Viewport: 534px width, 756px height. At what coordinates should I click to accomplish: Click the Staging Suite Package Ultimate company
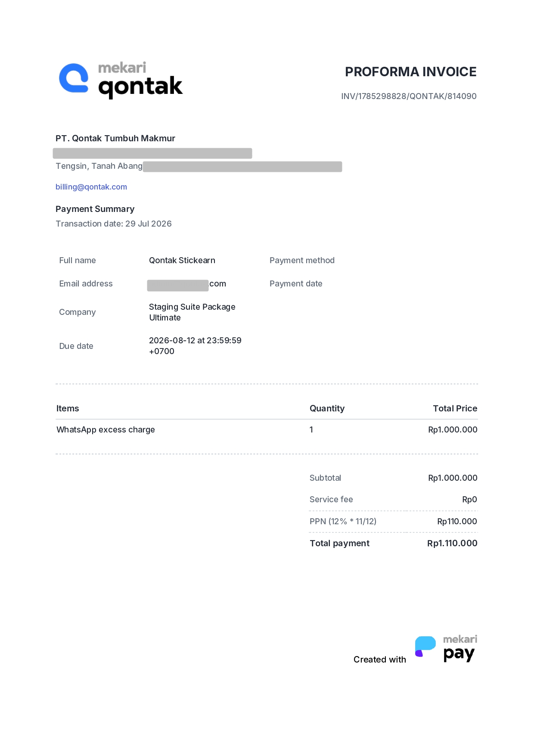(x=192, y=312)
